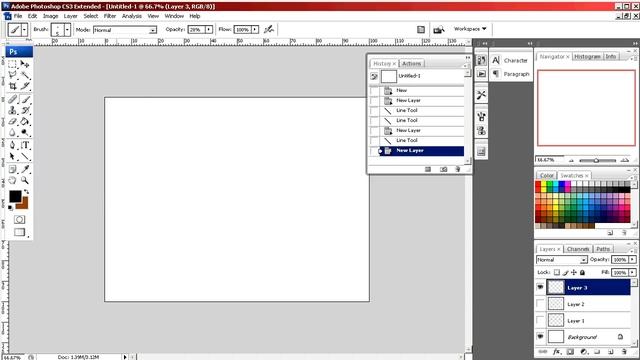Open the Filter menu
640x360 pixels.
110,16
